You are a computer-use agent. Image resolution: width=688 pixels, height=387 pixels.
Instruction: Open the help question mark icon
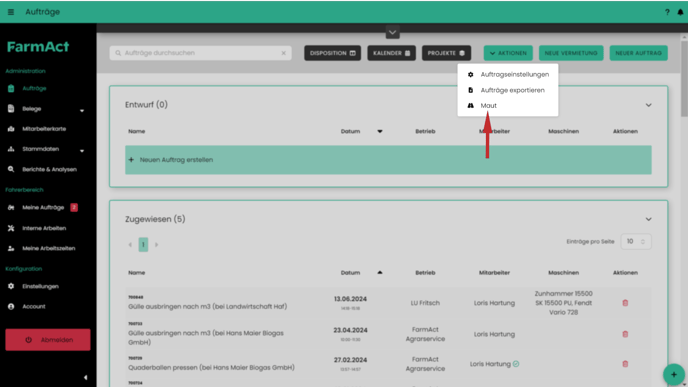click(667, 12)
